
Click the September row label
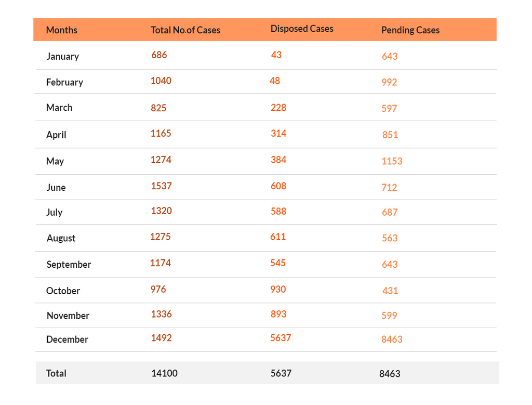click(x=69, y=265)
